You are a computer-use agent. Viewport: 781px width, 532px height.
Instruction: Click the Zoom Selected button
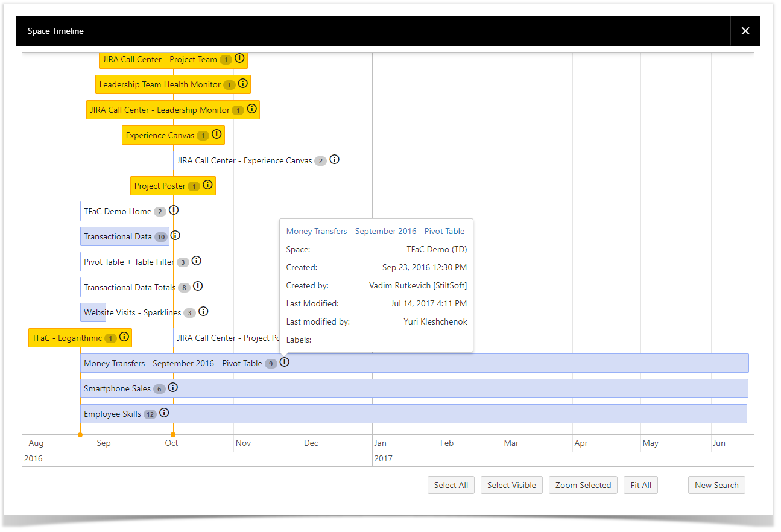click(x=583, y=485)
